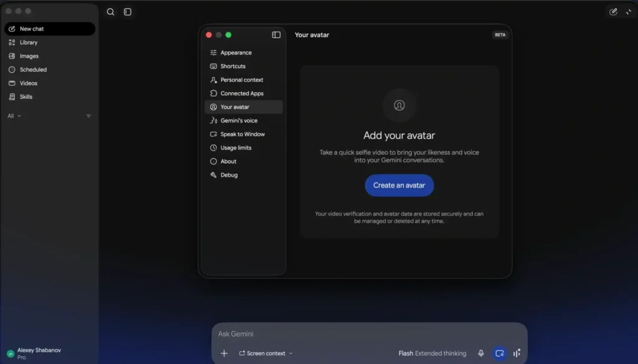Open Videos in left sidebar
Screen dimensions: 638x364
point(50,83)
